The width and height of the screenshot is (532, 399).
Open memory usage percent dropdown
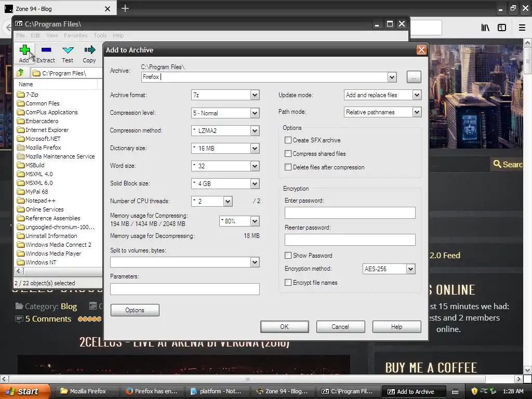click(255, 221)
